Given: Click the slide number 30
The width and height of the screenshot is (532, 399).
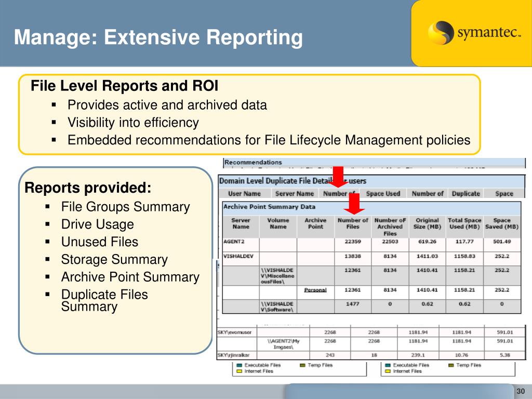Looking at the screenshot, I should (521, 391).
